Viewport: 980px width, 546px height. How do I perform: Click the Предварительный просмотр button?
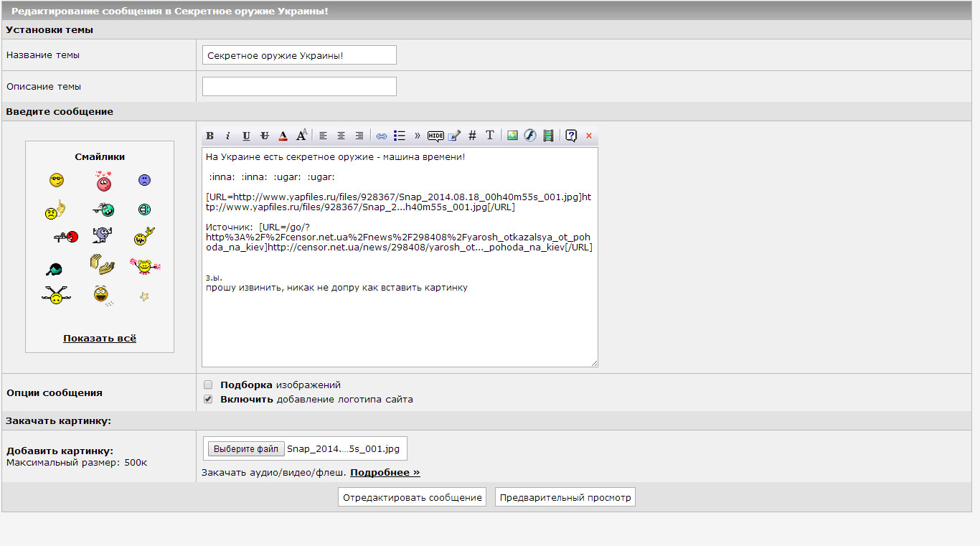[565, 497]
